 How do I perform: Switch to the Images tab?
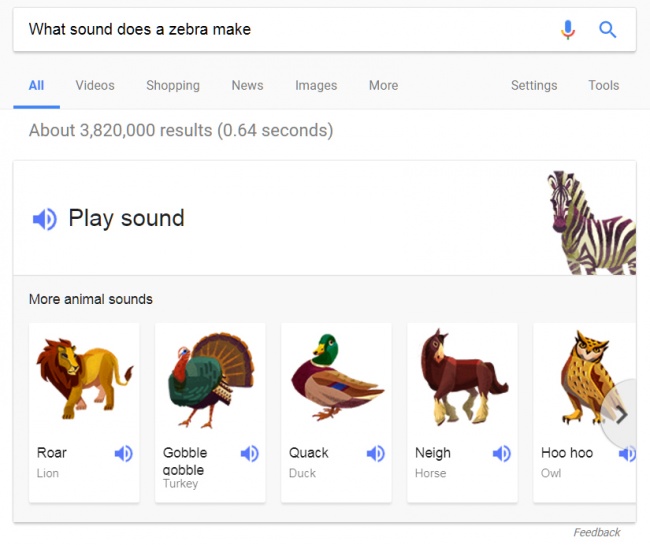316,86
